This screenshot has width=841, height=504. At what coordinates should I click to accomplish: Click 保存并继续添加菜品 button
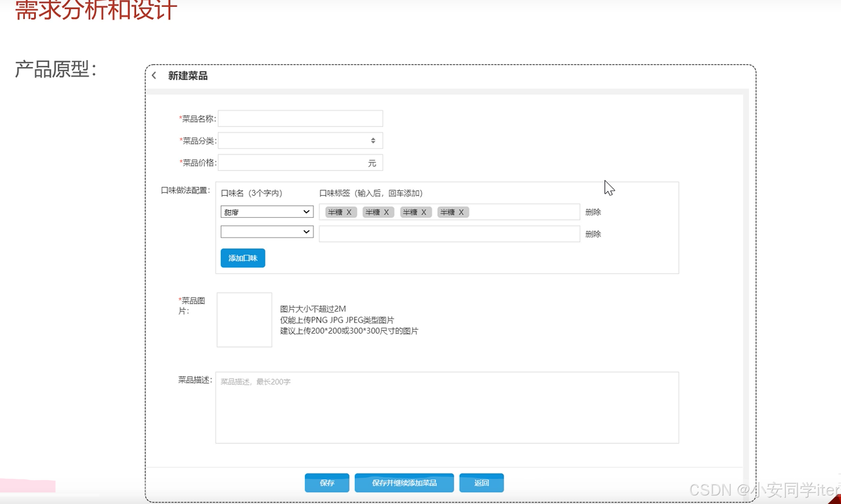point(404,483)
